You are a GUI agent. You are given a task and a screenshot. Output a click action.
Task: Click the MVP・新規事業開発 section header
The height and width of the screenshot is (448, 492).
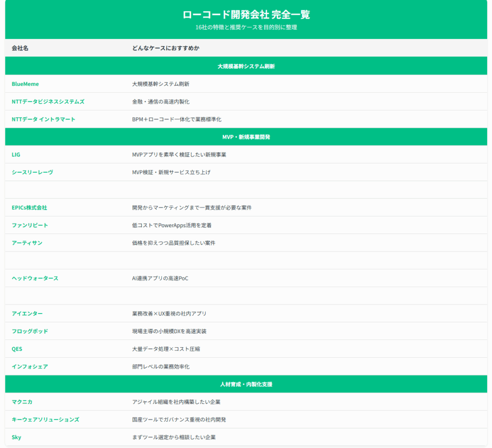coord(246,137)
